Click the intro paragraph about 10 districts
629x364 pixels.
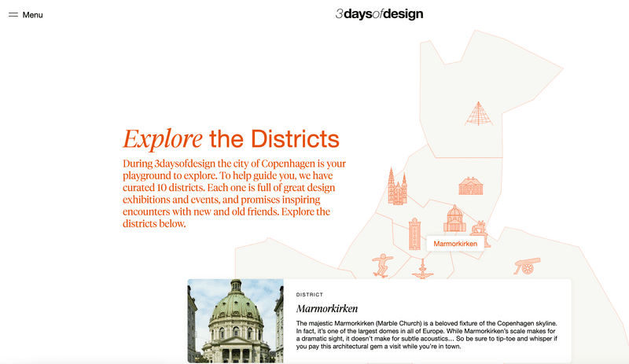click(234, 193)
